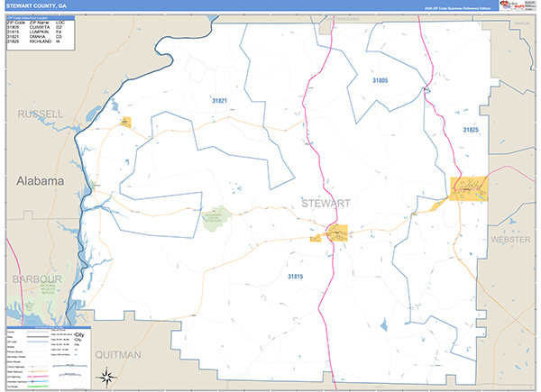Click the BARBOUR county label

tap(37, 279)
